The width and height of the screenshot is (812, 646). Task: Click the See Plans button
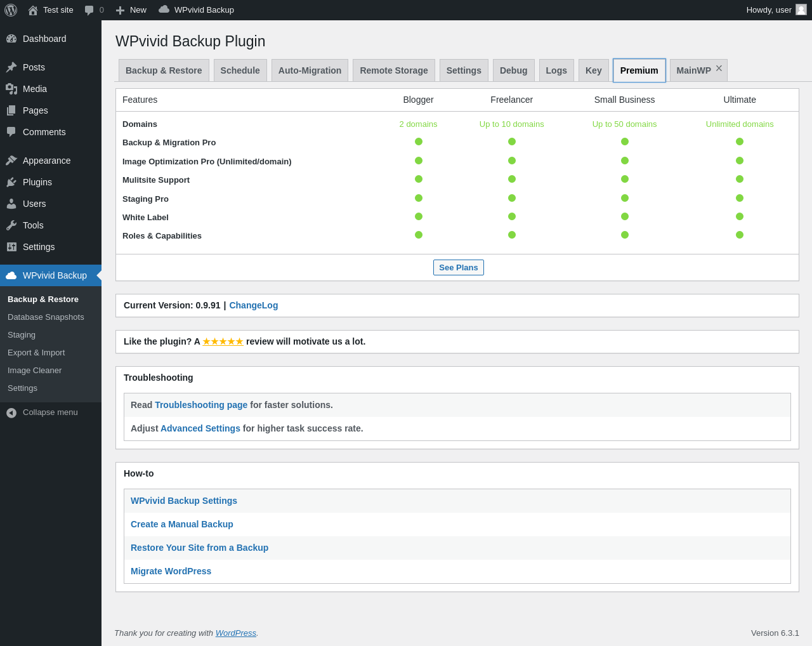(x=458, y=267)
